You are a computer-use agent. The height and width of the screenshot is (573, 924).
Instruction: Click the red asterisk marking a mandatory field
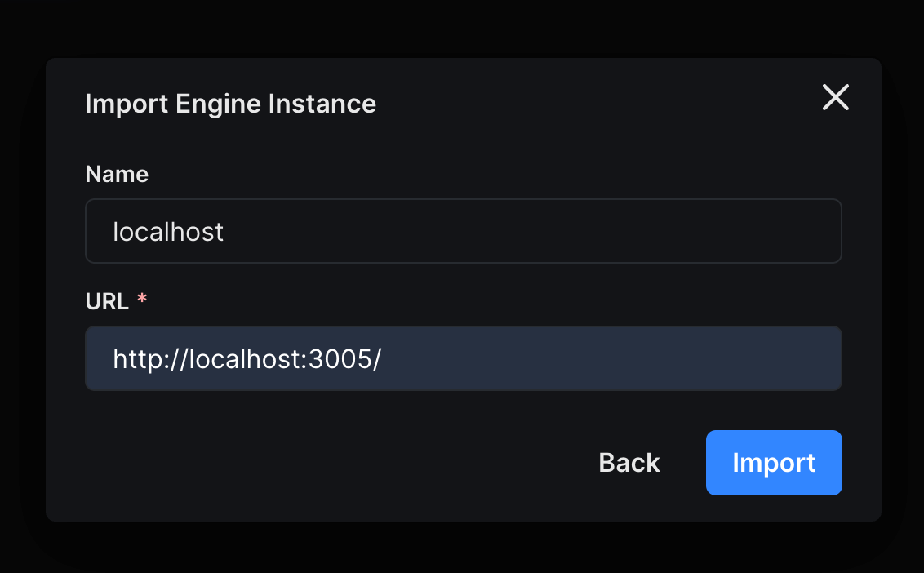click(x=142, y=299)
